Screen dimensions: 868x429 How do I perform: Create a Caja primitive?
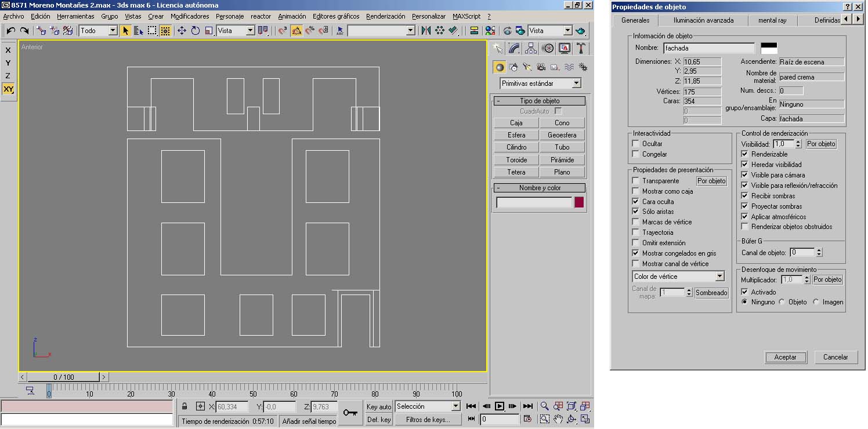[x=516, y=123]
